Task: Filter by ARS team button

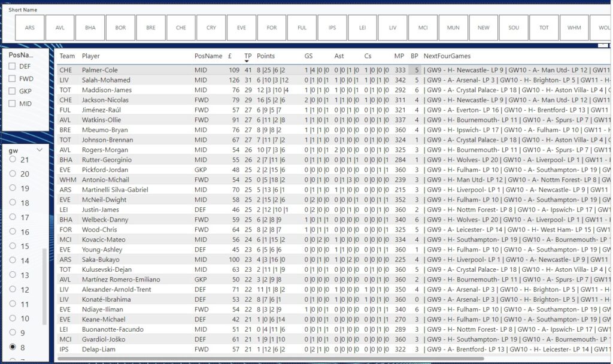Action: [29, 28]
